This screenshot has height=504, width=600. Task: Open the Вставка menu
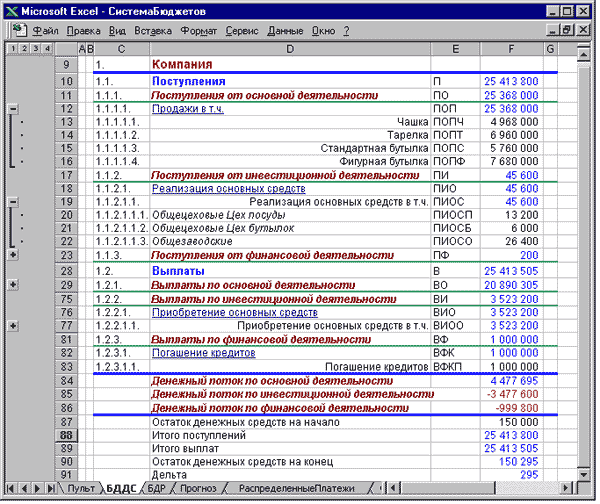[153, 31]
